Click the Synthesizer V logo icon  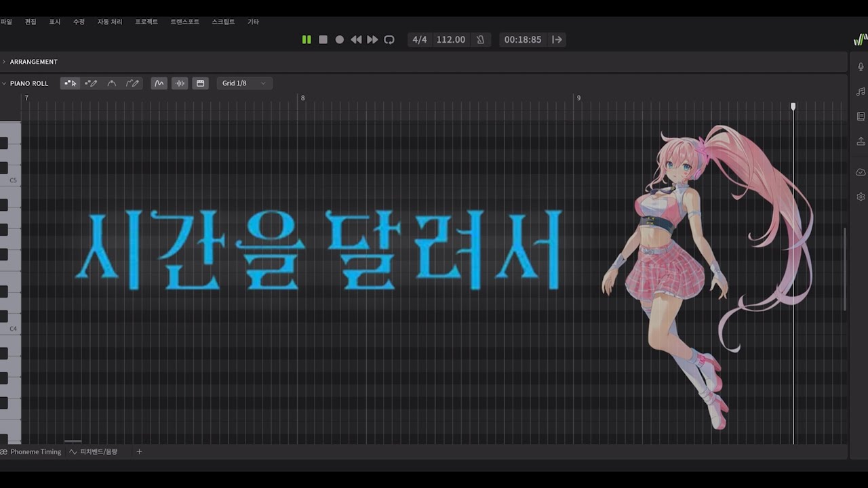(860, 40)
